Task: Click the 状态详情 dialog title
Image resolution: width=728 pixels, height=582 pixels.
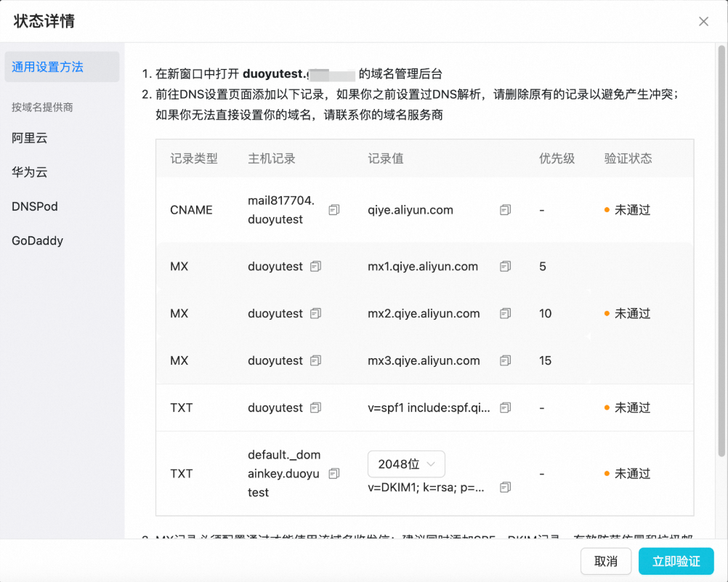Action: point(44,21)
